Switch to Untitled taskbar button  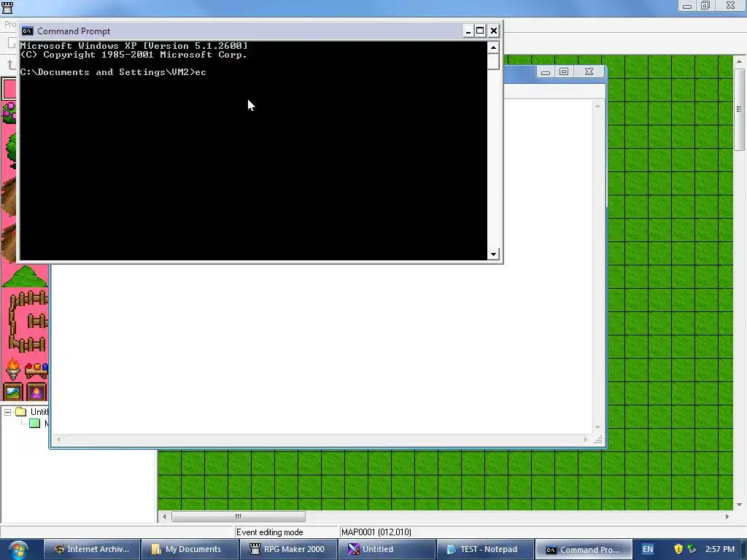click(x=387, y=550)
